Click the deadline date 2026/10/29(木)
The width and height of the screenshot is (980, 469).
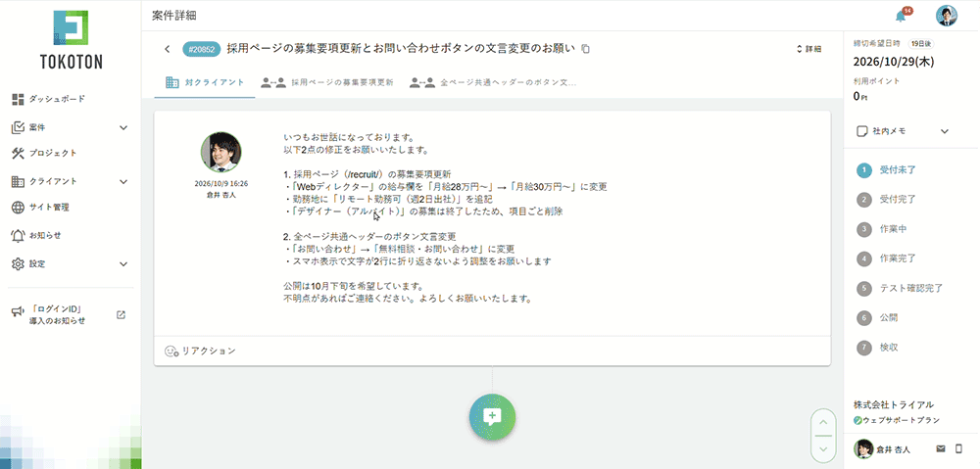(x=894, y=62)
